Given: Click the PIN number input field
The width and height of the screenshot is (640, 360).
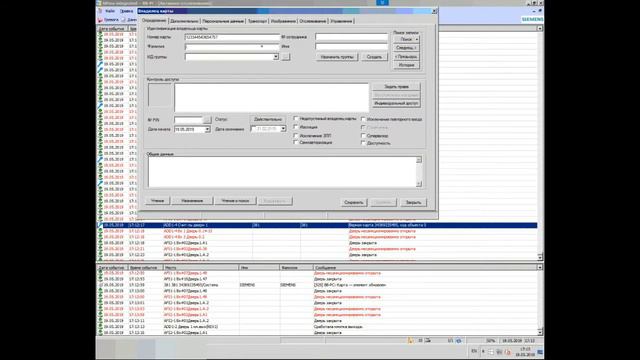Looking at the screenshot, I should point(188,120).
